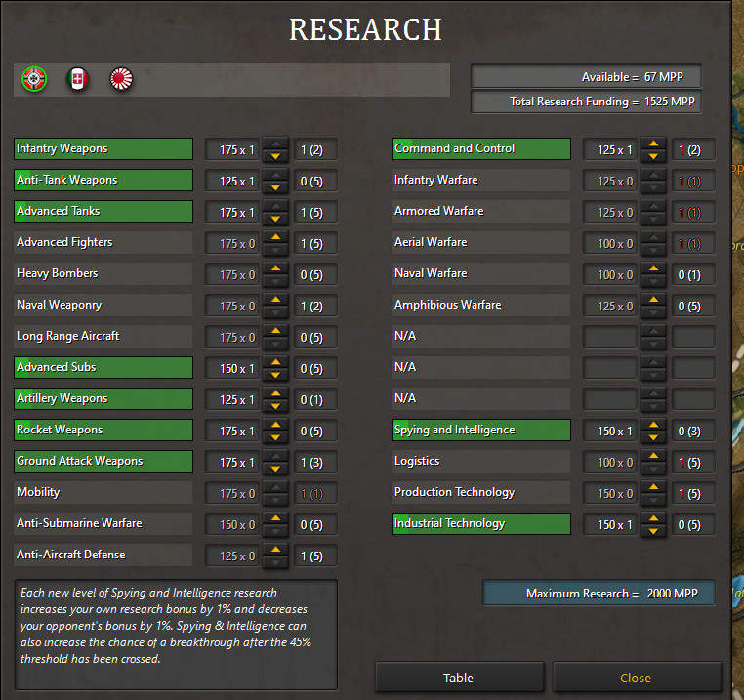744x700 pixels.
Task: Decrease Industrial Technology research down arrow
Action: point(653,531)
